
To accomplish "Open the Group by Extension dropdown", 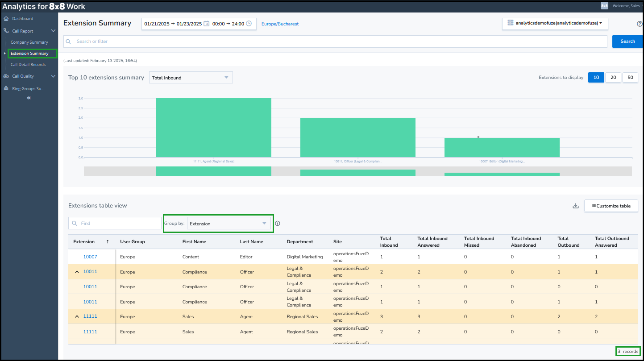I will coord(229,224).
